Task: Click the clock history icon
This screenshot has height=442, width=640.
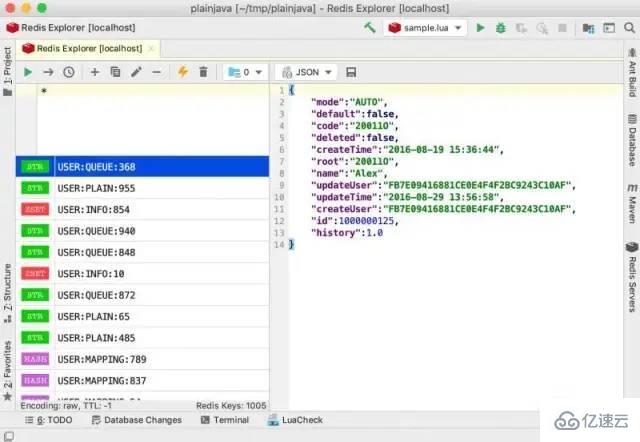Action: 68,72
